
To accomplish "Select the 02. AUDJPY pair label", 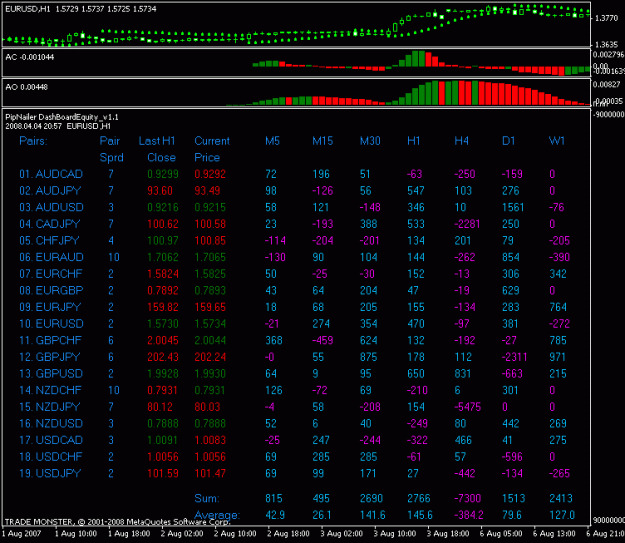I will [x=50, y=191].
